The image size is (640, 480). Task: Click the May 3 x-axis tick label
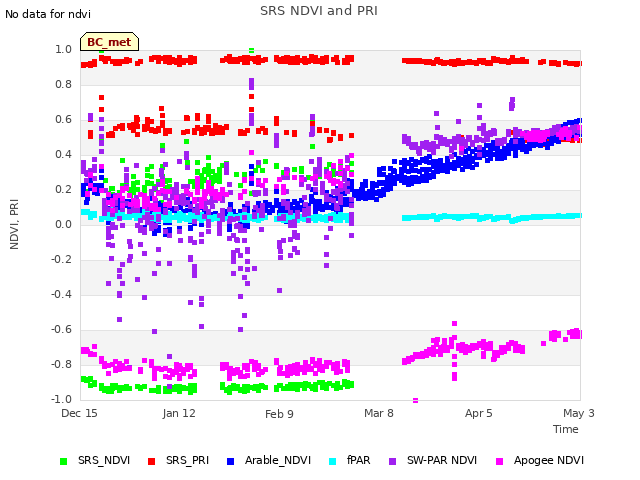(579, 413)
